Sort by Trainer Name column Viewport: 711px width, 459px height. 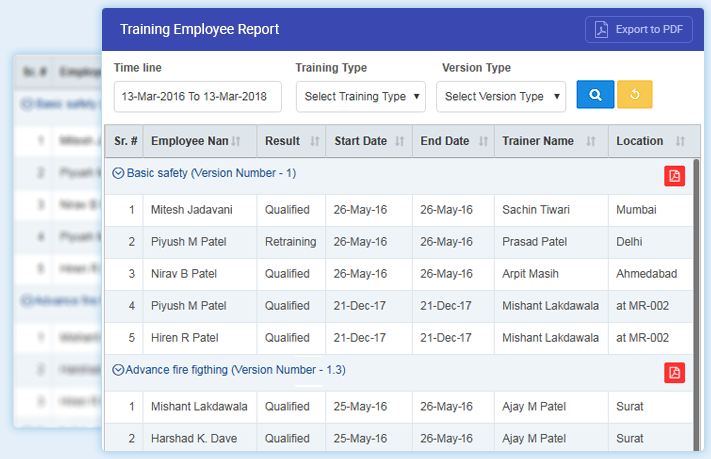coord(590,141)
